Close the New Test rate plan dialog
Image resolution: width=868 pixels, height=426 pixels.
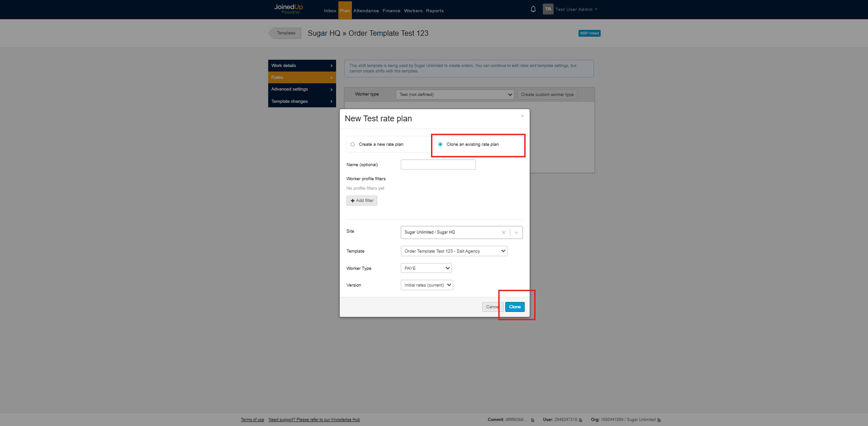coord(522,116)
